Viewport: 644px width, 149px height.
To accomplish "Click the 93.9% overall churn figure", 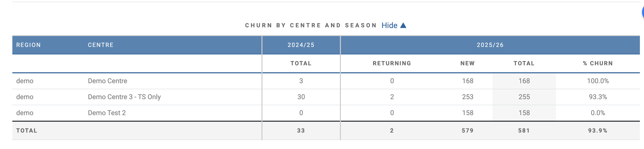I will click(598, 131).
